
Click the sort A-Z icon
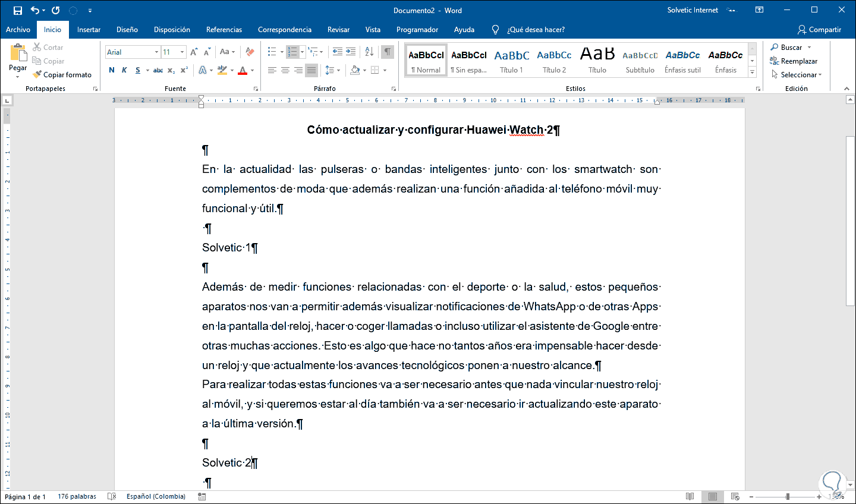point(369,52)
